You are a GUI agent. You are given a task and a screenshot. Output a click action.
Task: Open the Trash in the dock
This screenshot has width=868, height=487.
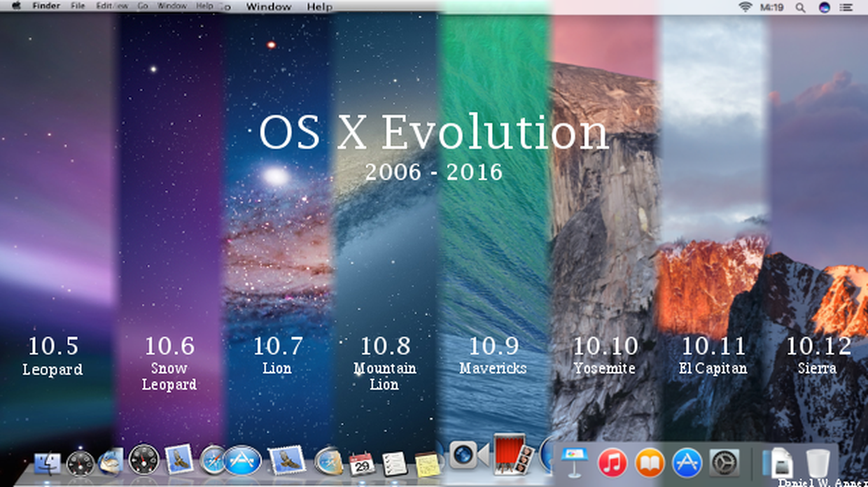[817, 463]
